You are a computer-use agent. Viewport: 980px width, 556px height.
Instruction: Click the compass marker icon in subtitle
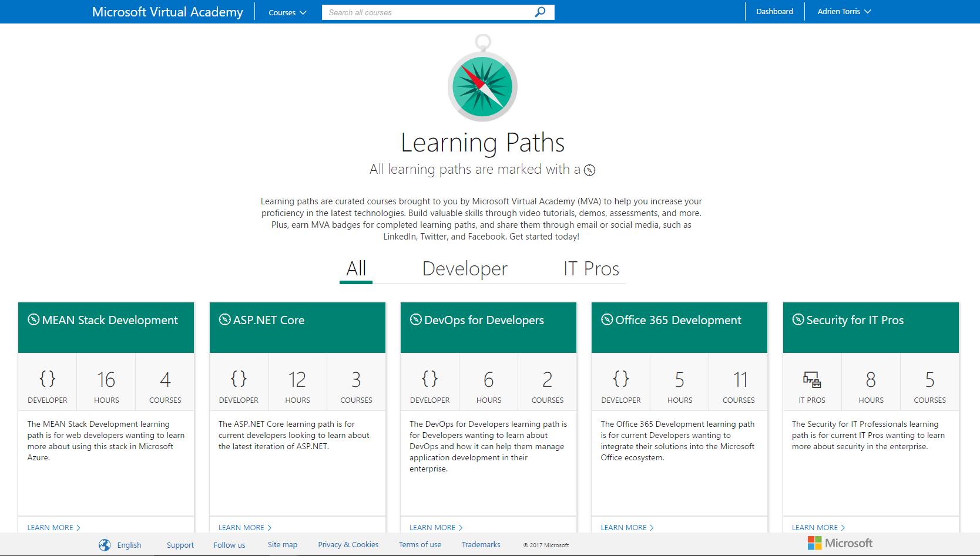589,170
